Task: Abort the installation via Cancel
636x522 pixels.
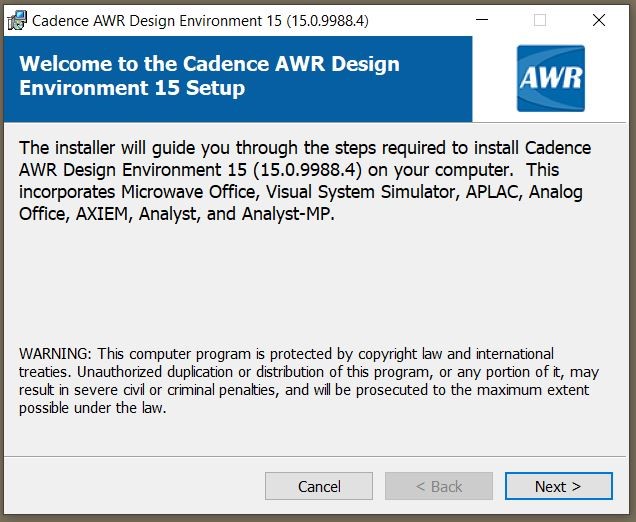Action: [319, 486]
